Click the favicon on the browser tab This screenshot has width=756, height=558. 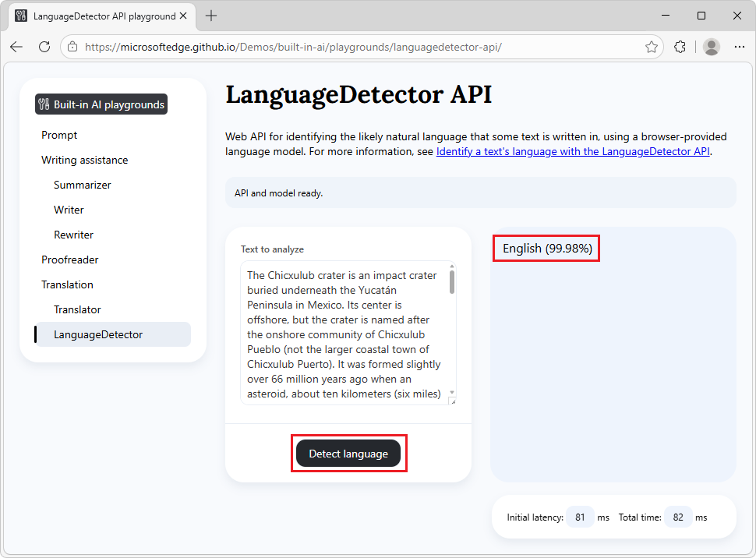(20, 15)
